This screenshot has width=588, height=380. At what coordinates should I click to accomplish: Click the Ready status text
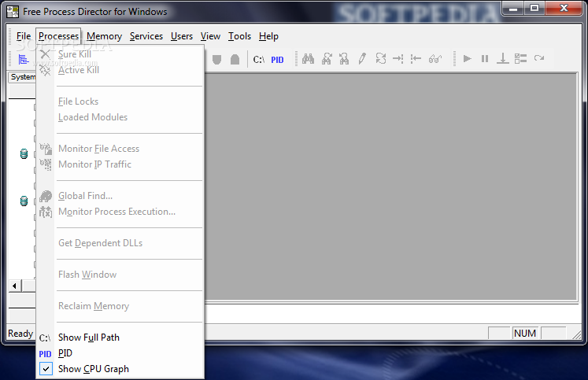(x=20, y=334)
